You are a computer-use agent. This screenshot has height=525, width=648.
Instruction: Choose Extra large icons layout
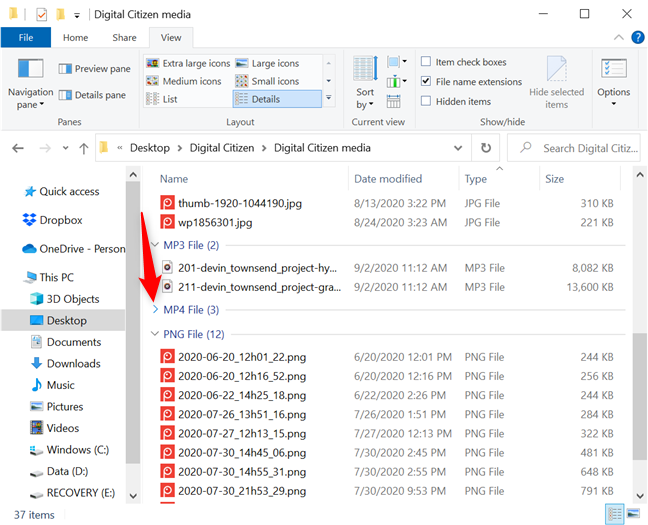[188, 63]
